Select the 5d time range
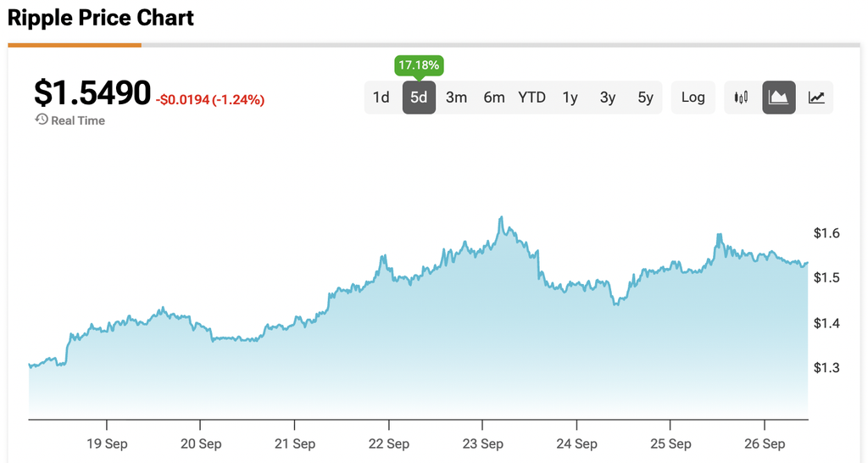 point(419,98)
